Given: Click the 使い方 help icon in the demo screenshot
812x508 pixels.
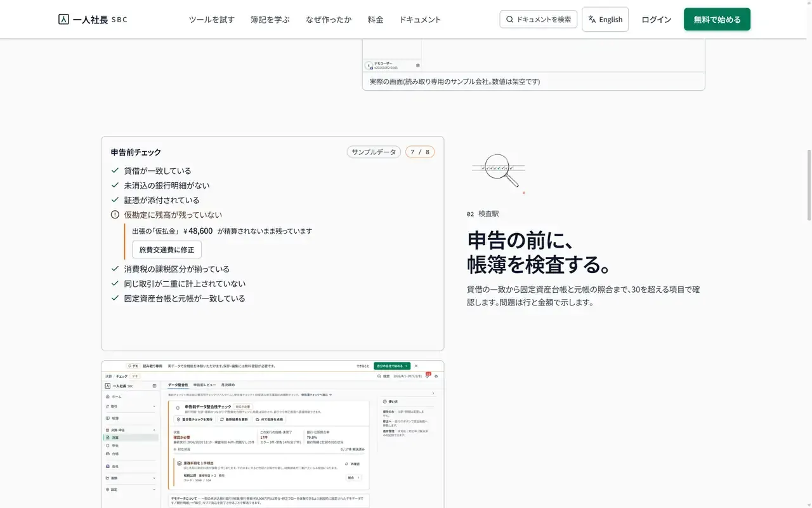Looking at the screenshot, I should tap(384, 402).
